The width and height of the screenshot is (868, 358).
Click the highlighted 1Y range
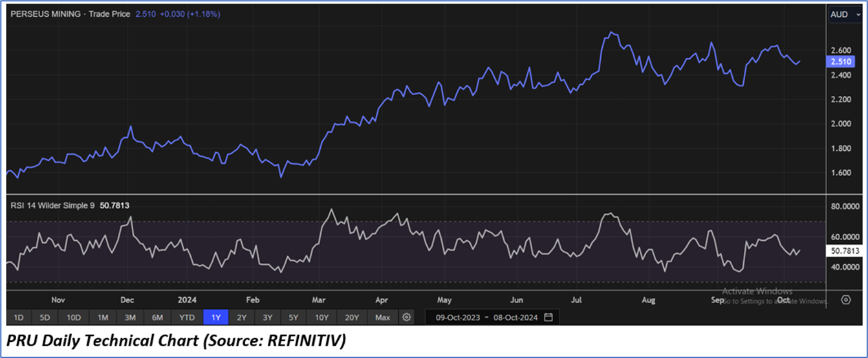click(216, 317)
